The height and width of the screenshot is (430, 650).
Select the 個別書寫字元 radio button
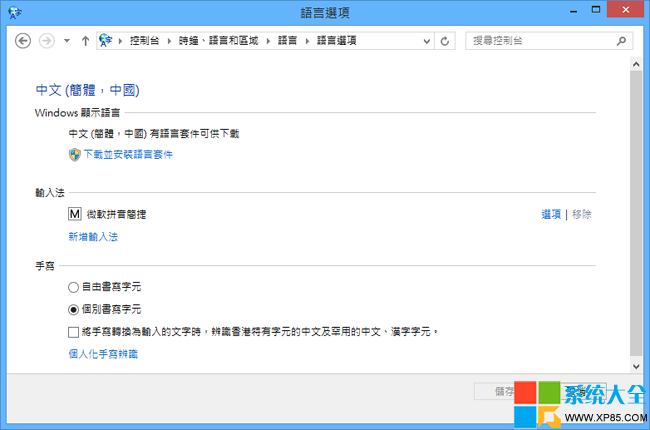coord(73,309)
